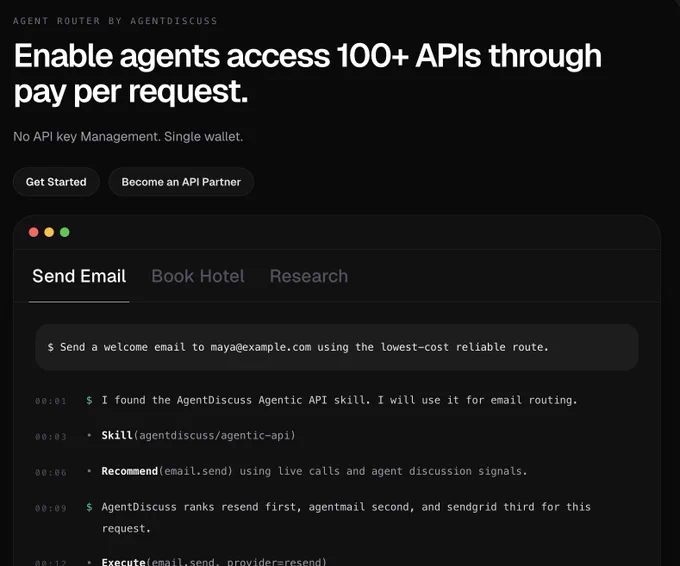
Task: Click the 00:01 timestamp
Action: 51,401
